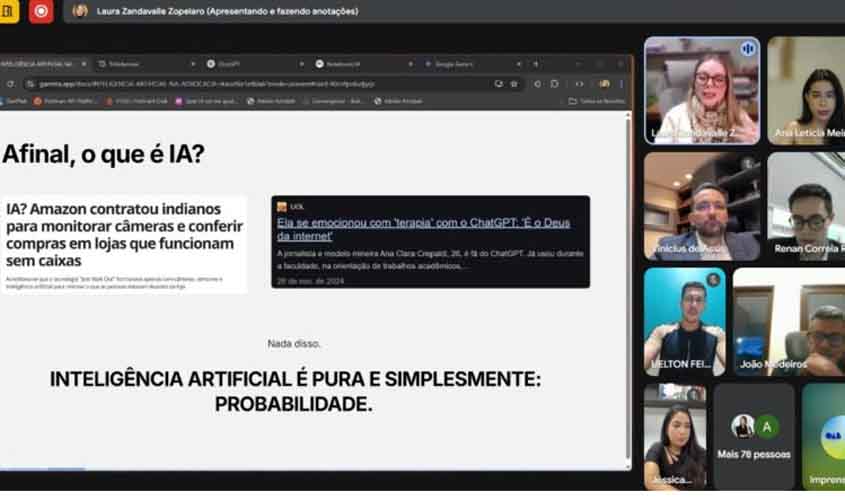Switch to the Google Gemini browser tab
845x500 pixels.
point(455,63)
